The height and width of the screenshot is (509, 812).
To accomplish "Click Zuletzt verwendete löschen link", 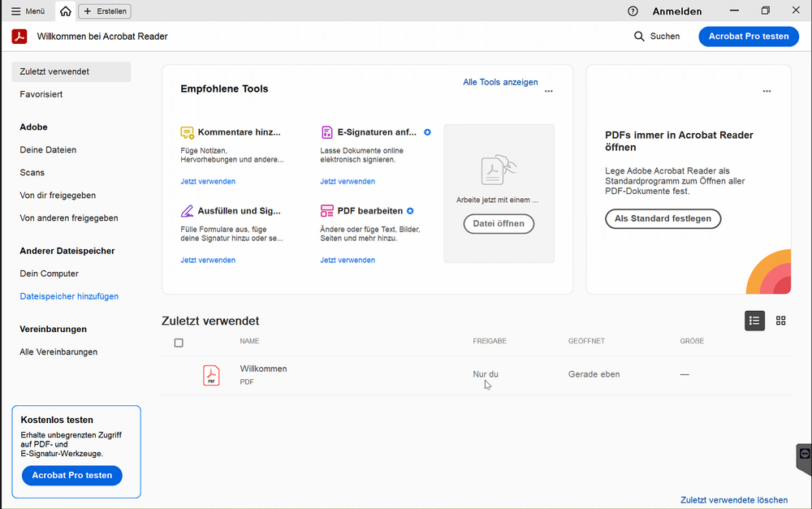I will (x=733, y=500).
